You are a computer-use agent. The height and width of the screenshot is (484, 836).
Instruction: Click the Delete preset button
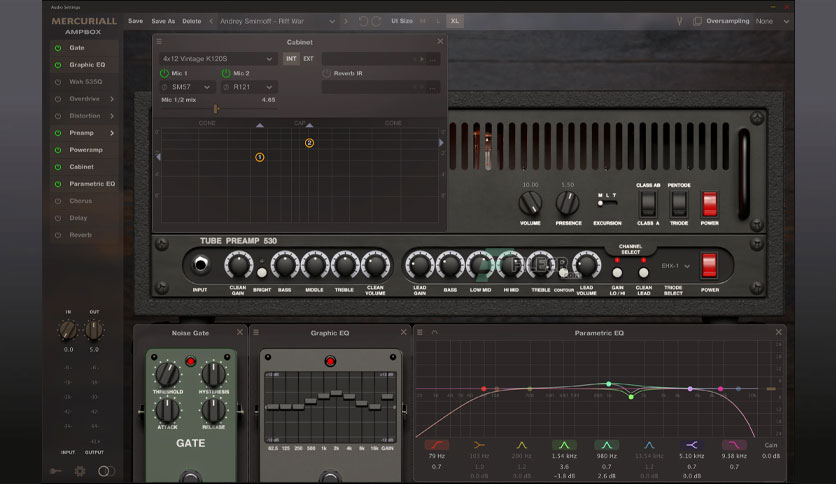tap(192, 21)
